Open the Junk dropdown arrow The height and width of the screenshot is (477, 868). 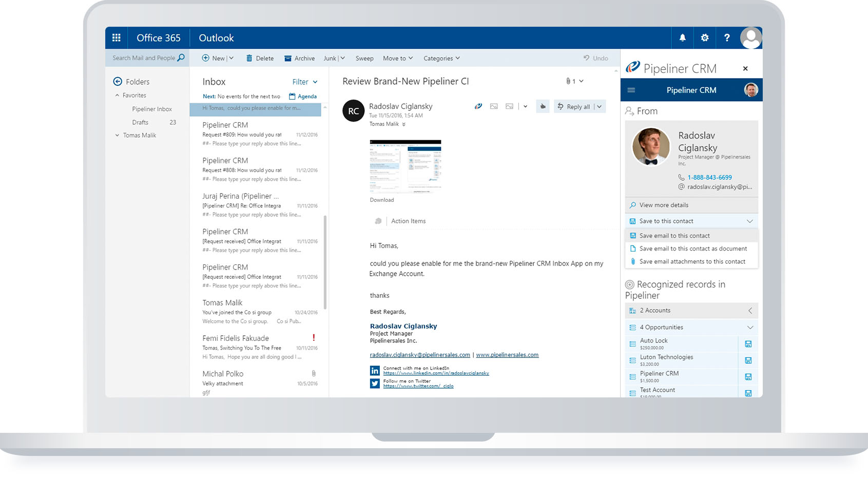click(342, 58)
